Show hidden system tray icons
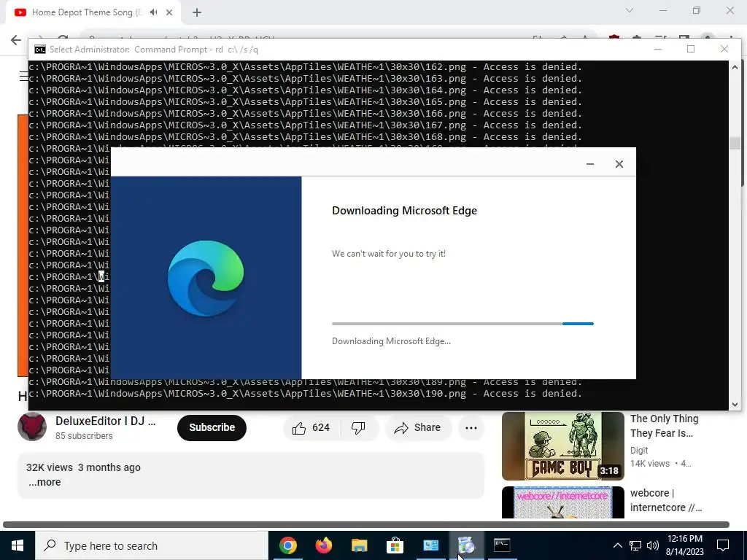 (617, 545)
